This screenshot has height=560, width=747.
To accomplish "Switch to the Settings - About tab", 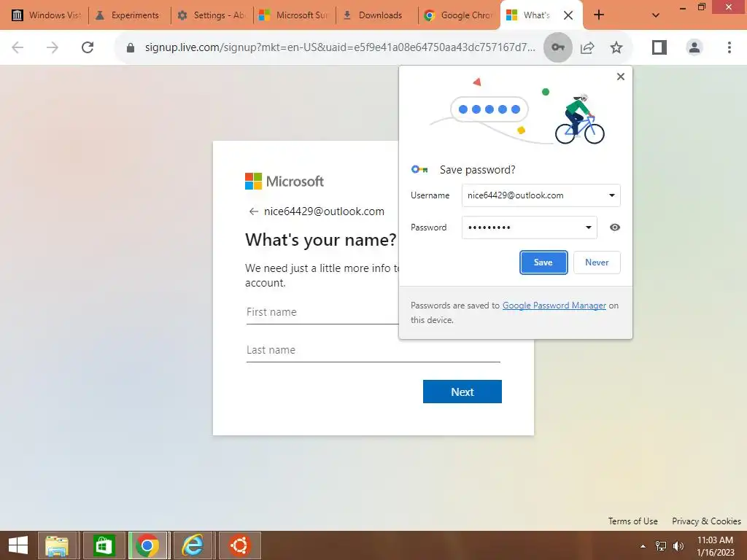I will (x=211, y=15).
